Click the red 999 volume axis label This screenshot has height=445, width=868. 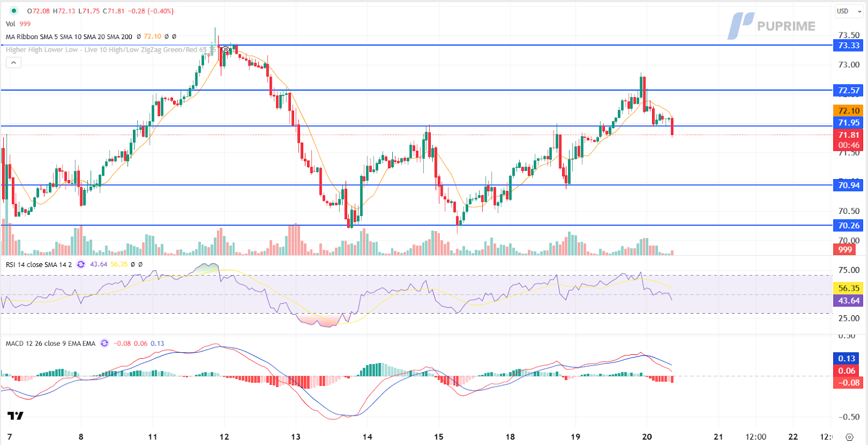pos(845,250)
